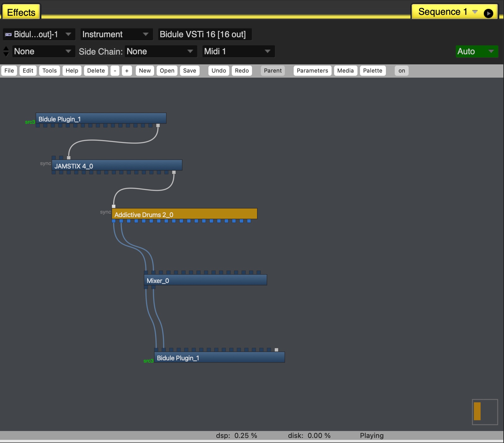The image size is (504, 443).
Task: Open the Bidul...out]-1 plugin dropdown
Action: click(39, 34)
